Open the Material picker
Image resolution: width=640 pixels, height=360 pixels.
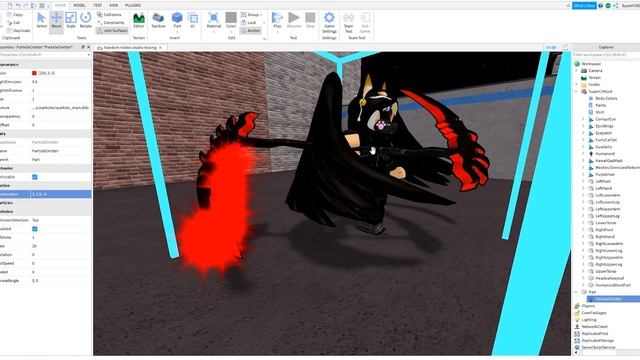[x=213, y=20]
